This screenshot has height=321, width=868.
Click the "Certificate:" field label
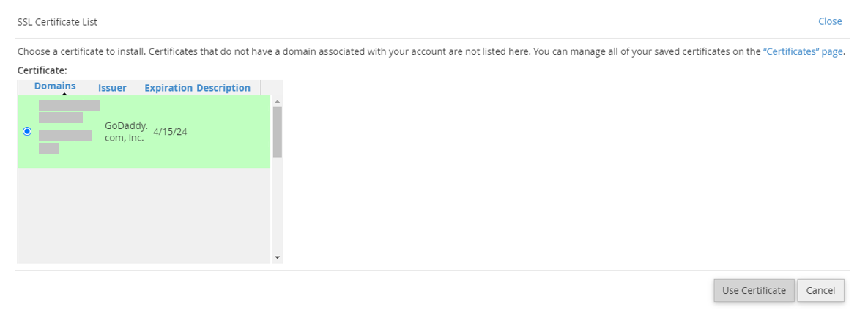point(42,70)
